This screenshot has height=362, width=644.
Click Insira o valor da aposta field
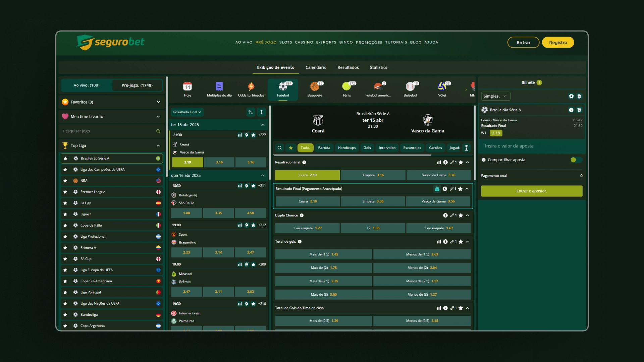tap(532, 146)
